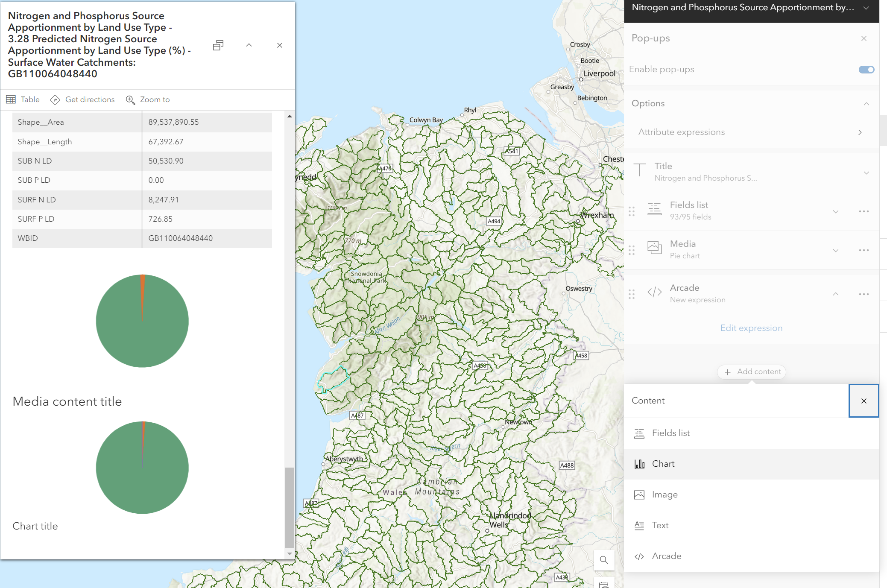Collapse the Options section

(867, 103)
